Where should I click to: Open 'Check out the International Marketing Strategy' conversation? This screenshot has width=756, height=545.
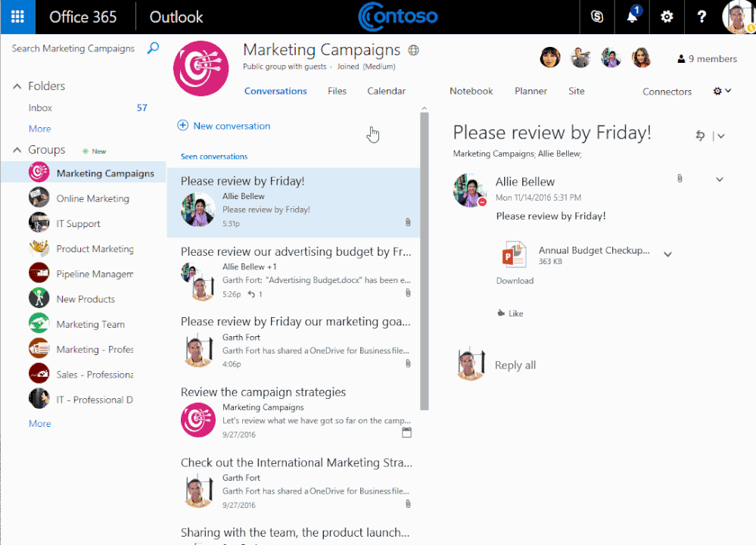294,484
